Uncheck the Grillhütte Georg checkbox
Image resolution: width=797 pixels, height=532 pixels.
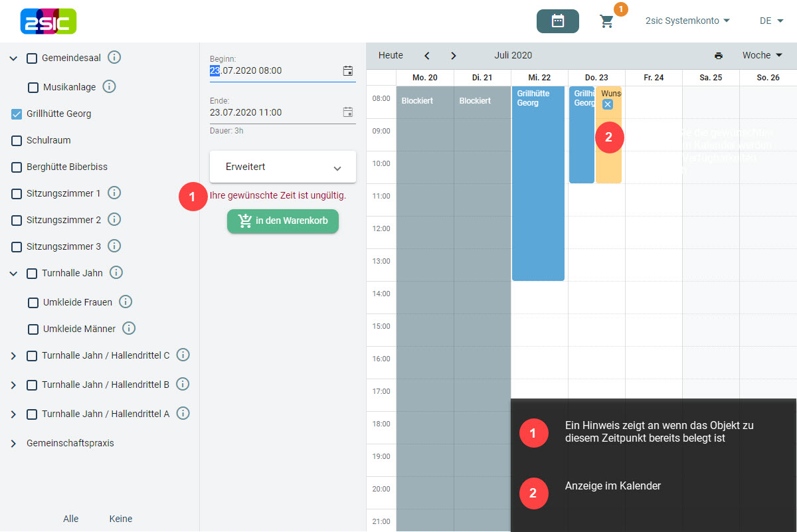pyautogui.click(x=17, y=114)
